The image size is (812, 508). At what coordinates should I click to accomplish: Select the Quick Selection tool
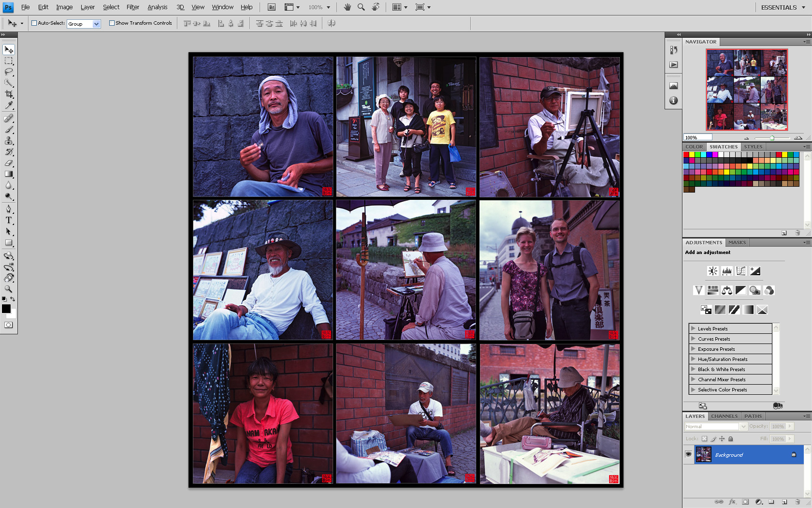pyautogui.click(x=9, y=83)
